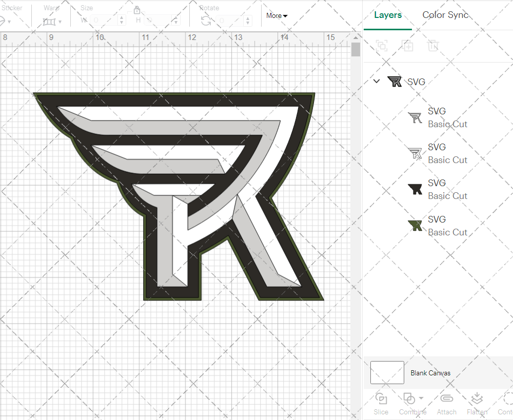Switch to the Layers tab

pos(388,15)
